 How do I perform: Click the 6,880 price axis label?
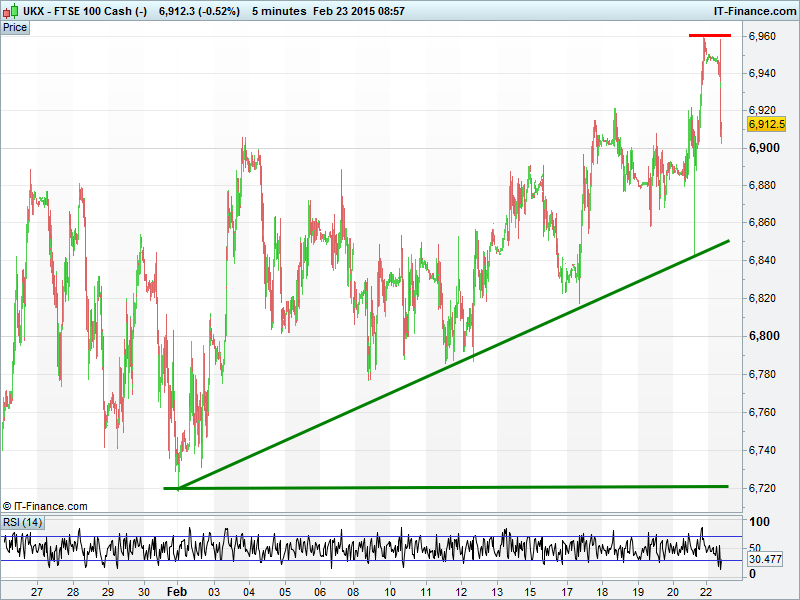click(x=762, y=185)
